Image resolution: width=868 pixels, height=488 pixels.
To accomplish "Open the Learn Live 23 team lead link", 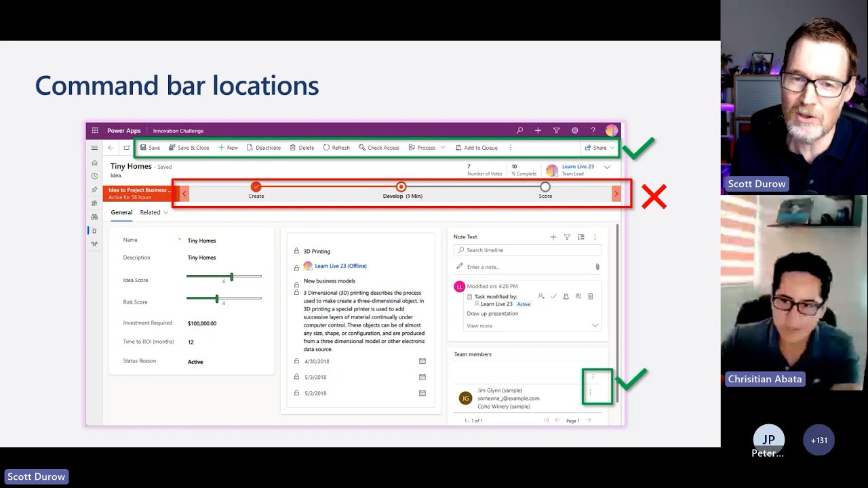I will coord(578,166).
